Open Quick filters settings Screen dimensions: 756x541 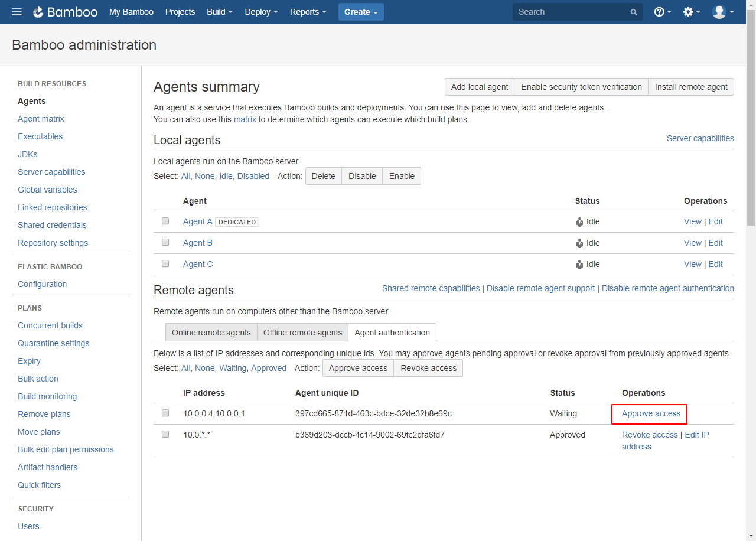(x=39, y=485)
